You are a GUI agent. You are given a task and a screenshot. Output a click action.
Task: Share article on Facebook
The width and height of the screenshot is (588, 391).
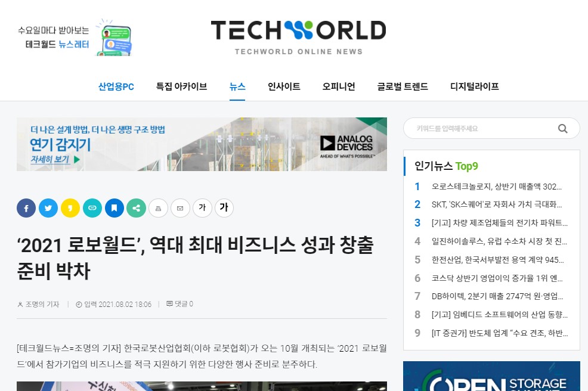[26, 208]
